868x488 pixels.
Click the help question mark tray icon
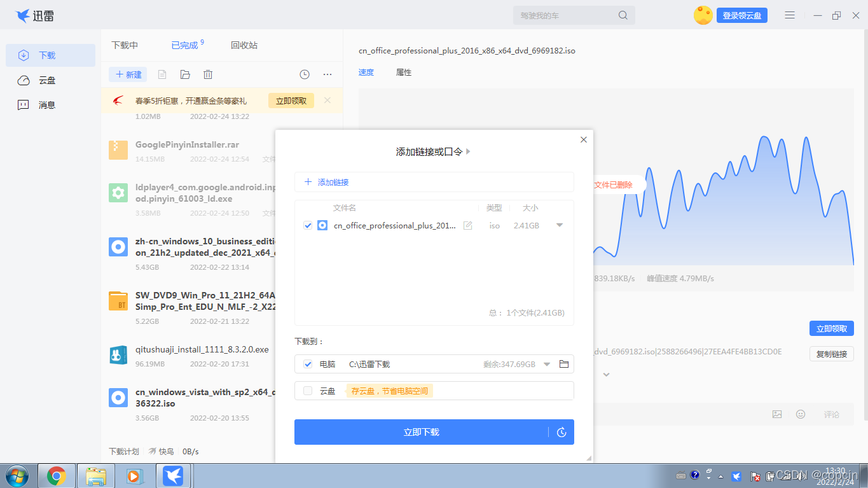point(695,475)
